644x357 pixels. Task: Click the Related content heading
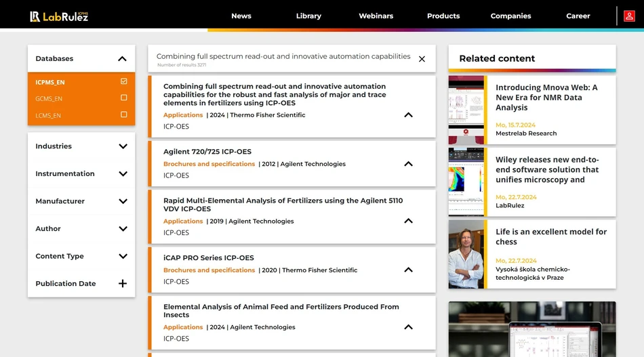coord(497,58)
